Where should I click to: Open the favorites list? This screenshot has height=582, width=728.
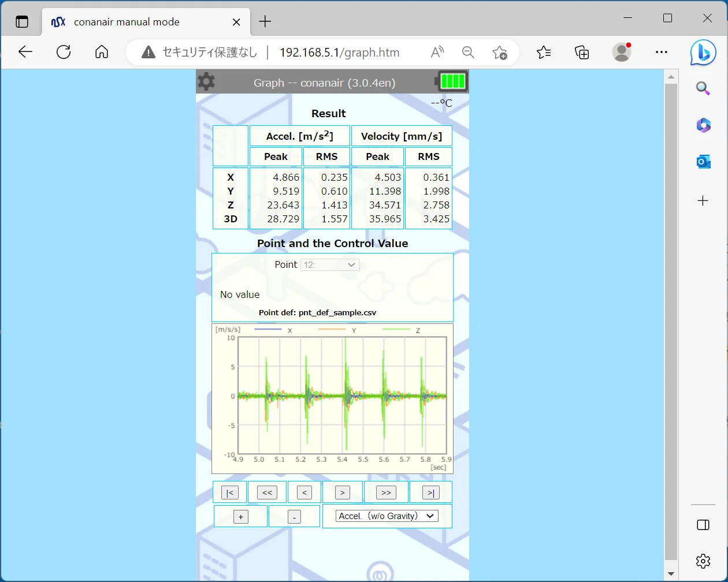pyautogui.click(x=544, y=53)
